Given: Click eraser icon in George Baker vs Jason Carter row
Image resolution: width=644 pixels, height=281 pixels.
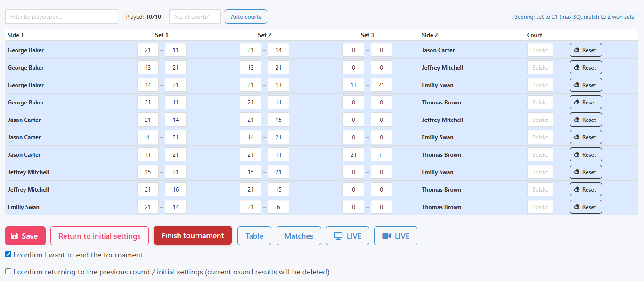Looking at the screenshot, I should pos(577,50).
